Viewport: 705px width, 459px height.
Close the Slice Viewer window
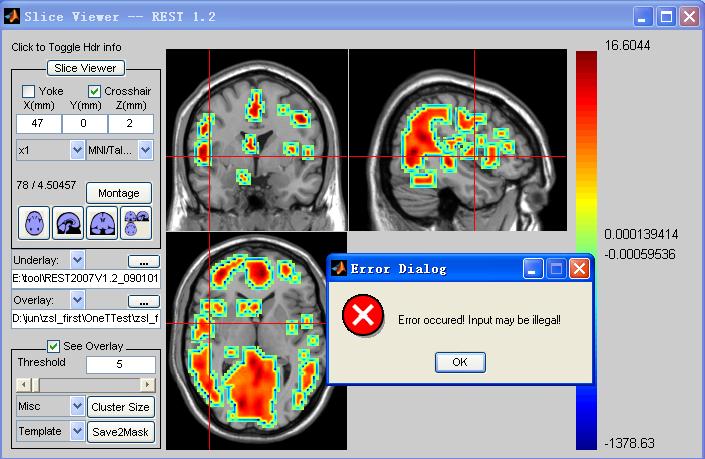[x=689, y=17]
